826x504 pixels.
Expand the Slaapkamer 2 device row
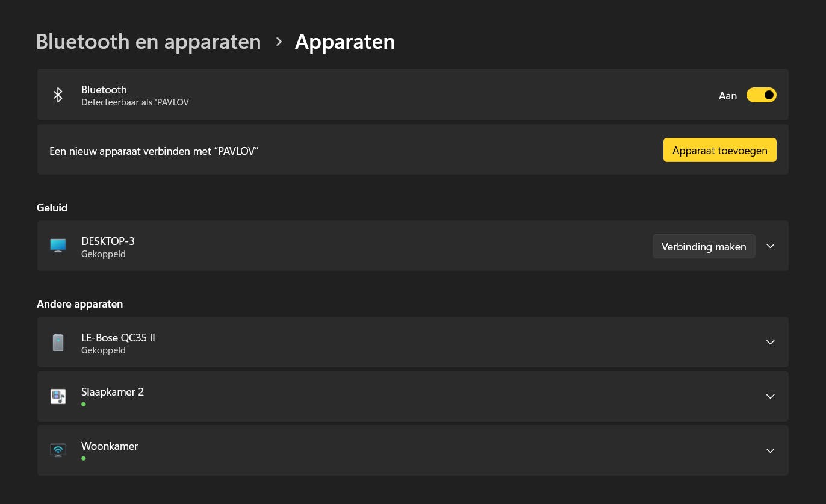pyautogui.click(x=770, y=396)
